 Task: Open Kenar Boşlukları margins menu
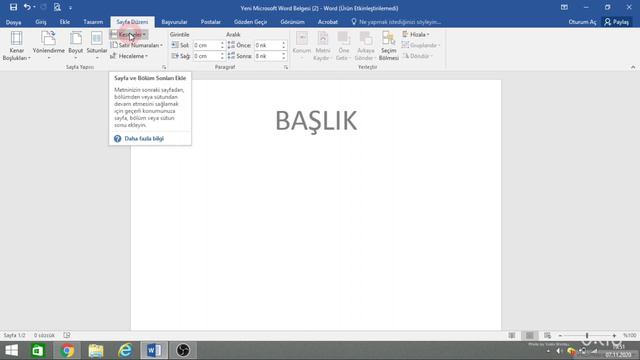click(x=17, y=46)
